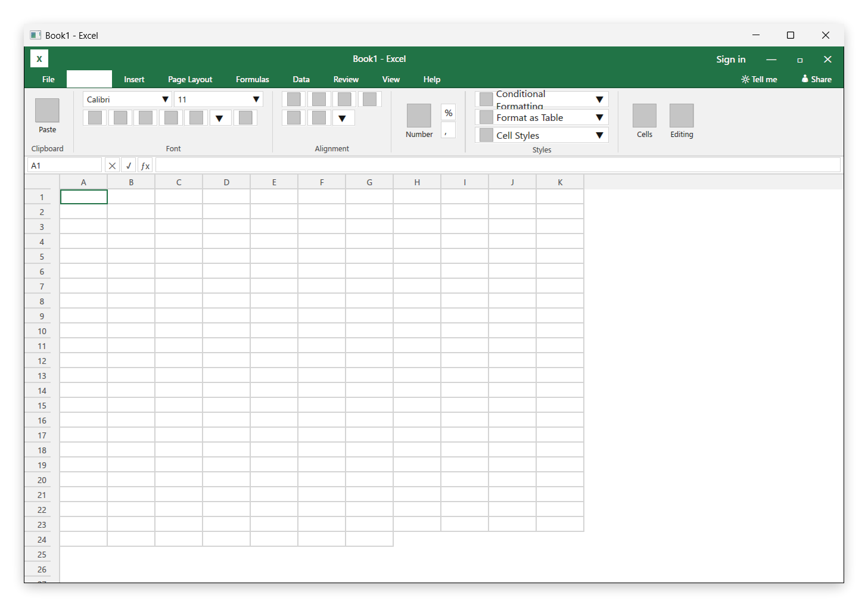
Task: Click the fourth icon button in Alignment top row
Action: point(369,99)
